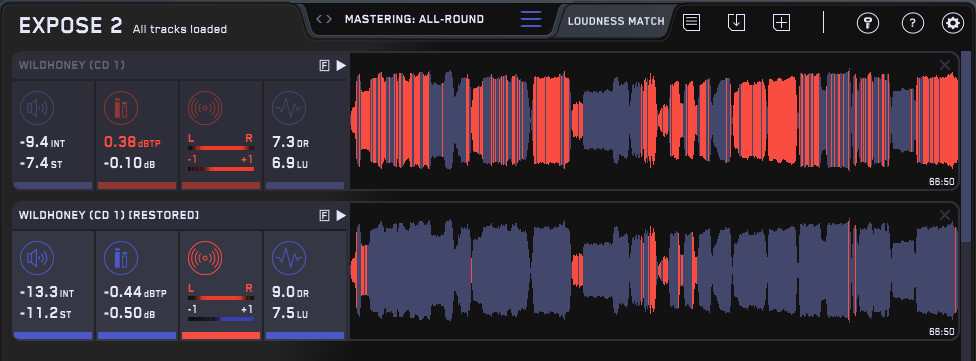The image size is (976, 361).
Task: Remove the Wildhoney (CD 1) track
Action: pyautogui.click(x=945, y=65)
